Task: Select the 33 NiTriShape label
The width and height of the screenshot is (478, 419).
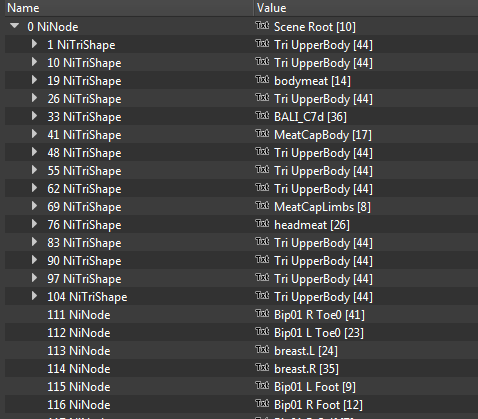Action: click(84, 117)
